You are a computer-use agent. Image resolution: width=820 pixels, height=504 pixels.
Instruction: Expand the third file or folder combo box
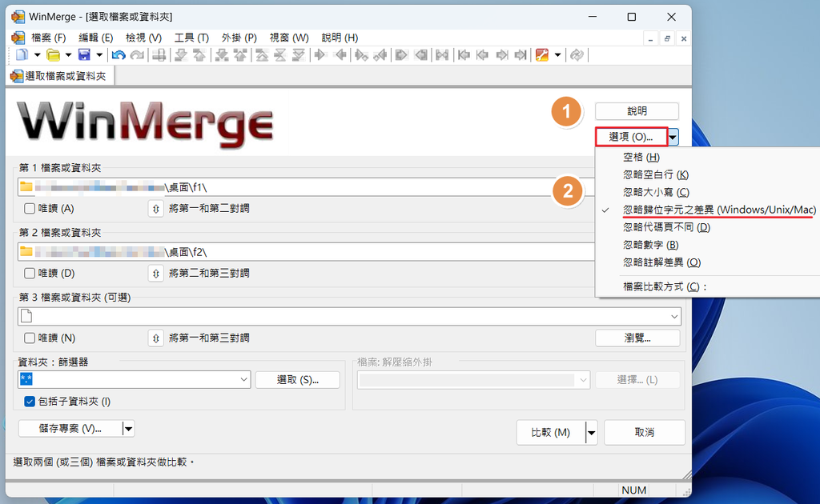click(x=674, y=317)
